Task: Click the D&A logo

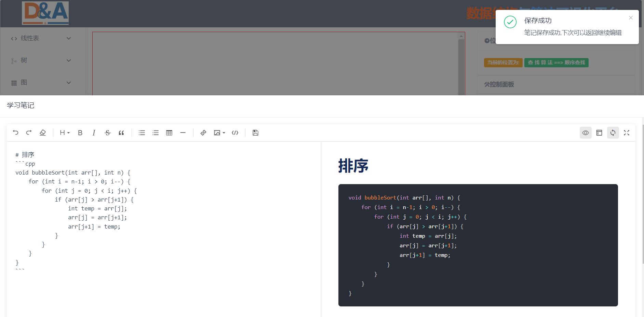Action: 45,13
